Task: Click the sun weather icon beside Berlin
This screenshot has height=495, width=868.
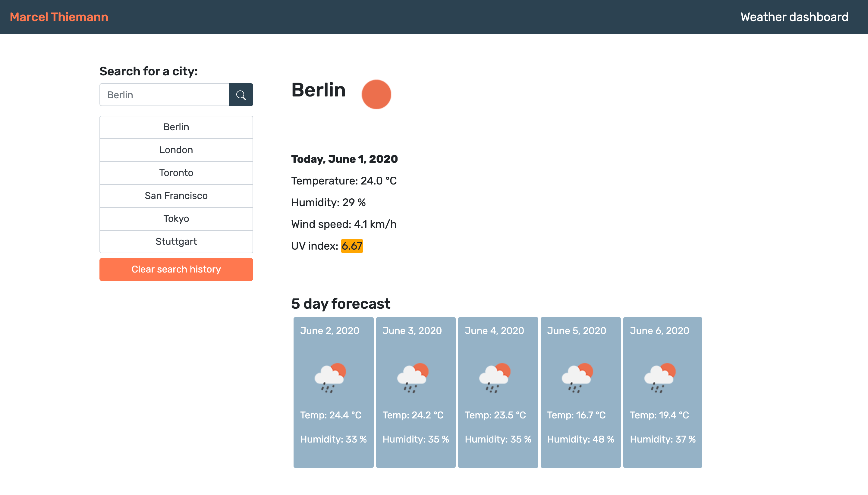Action: [x=376, y=94]
